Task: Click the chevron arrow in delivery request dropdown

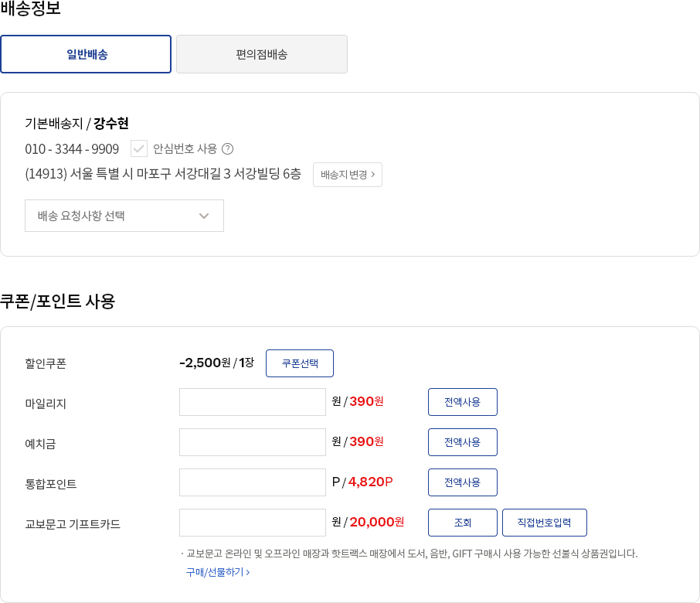Action: point(204,216)
